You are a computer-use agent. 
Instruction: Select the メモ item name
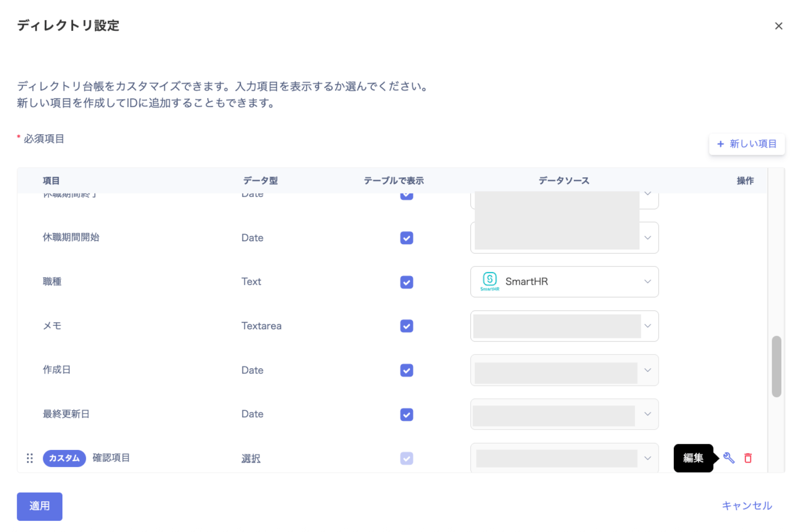point(52,326)
